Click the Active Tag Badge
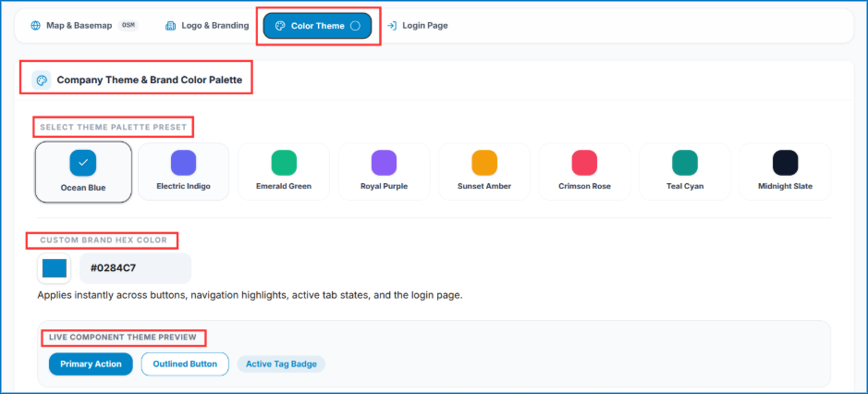 click(281, 364)
